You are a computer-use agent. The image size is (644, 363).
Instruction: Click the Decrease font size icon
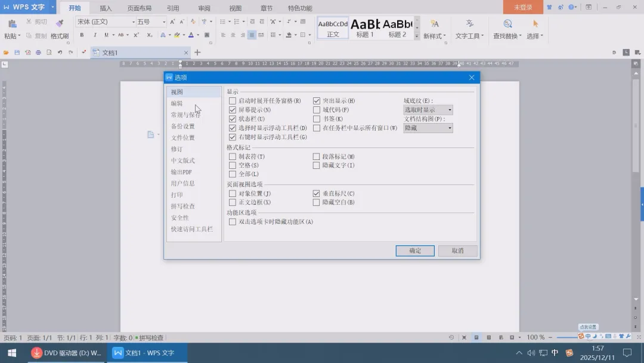coord(182,21)
